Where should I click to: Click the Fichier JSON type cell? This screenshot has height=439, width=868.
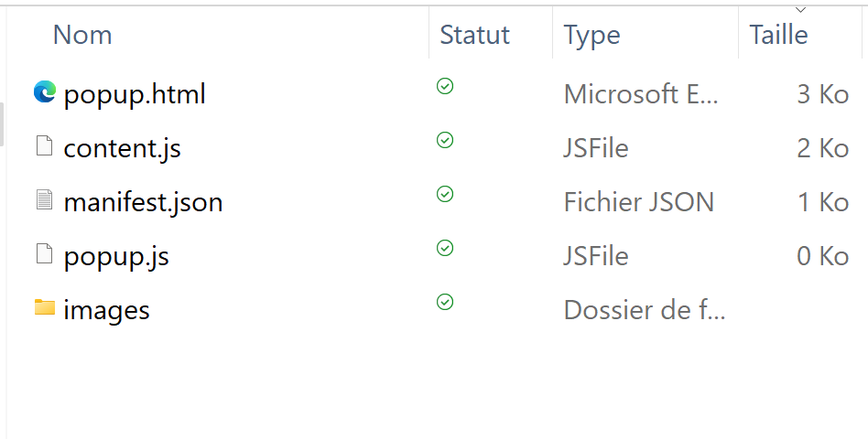pos(639,202)
